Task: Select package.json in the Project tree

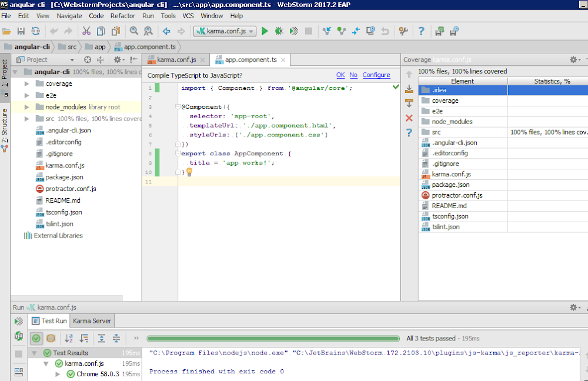Action: click(64, 177)
